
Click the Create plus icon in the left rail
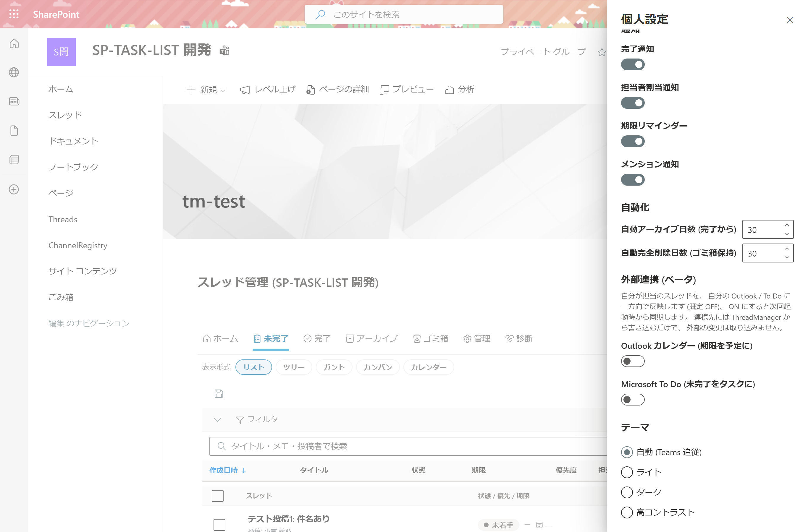(14, 189)
